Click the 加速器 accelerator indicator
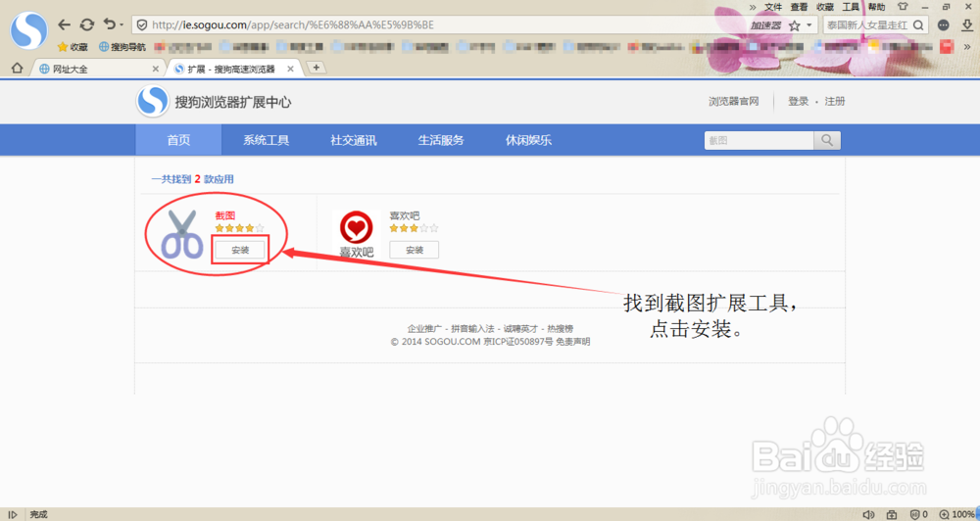 765,25
